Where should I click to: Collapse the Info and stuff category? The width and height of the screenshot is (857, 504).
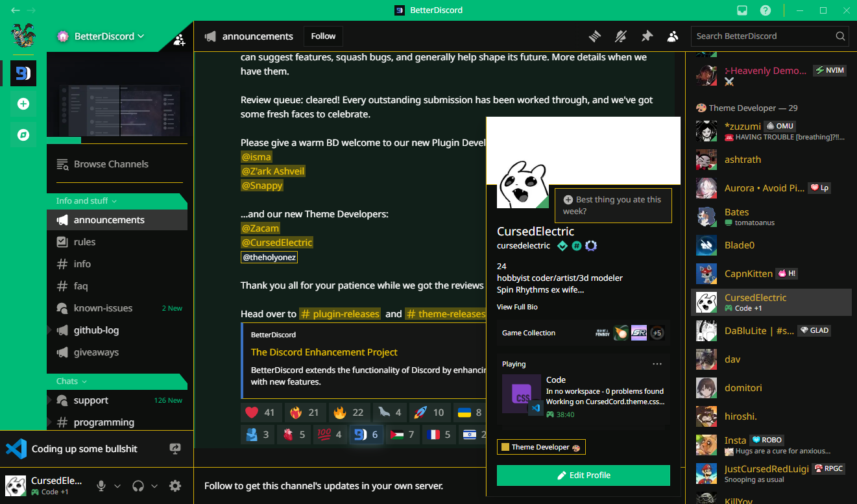click(x=86, y=201)
